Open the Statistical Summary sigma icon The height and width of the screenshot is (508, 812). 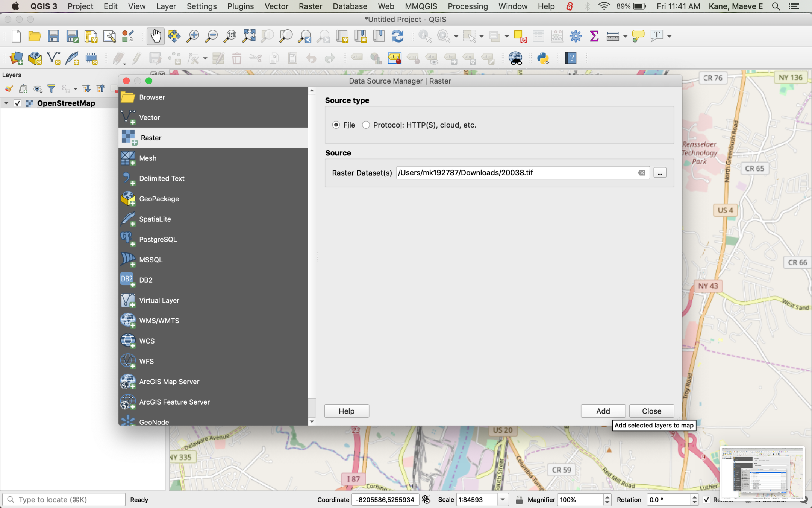pyautogui.click(x=594, y=37)
